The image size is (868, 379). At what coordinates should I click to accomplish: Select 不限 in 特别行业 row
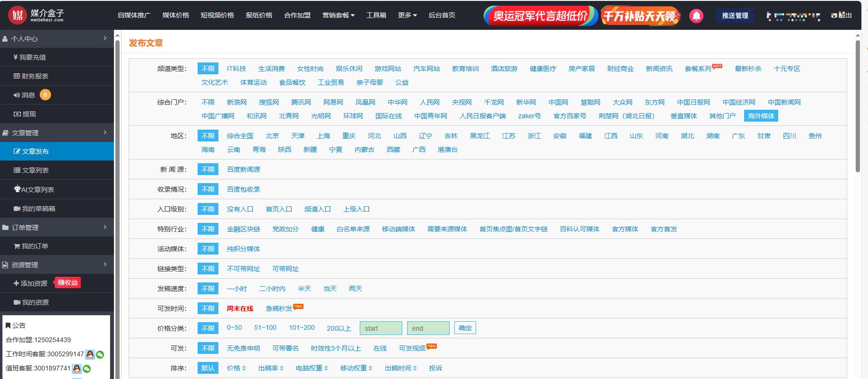pos(208,229)
